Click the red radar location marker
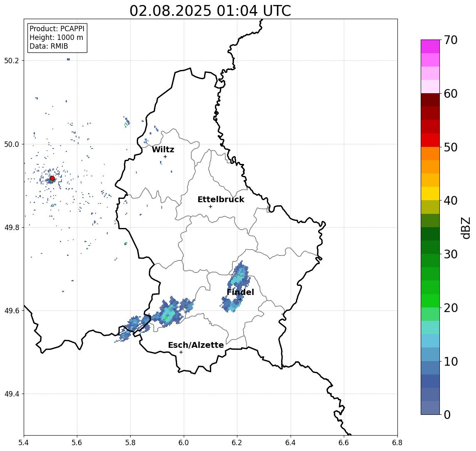The width and height of the screenshot is (476, 451). click(x=52, y=178)
